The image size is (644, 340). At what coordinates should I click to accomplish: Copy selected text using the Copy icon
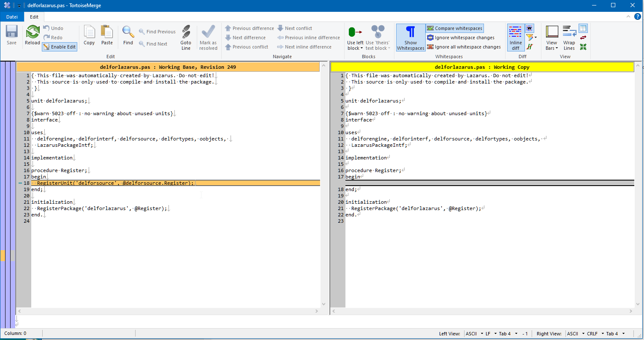89,35
